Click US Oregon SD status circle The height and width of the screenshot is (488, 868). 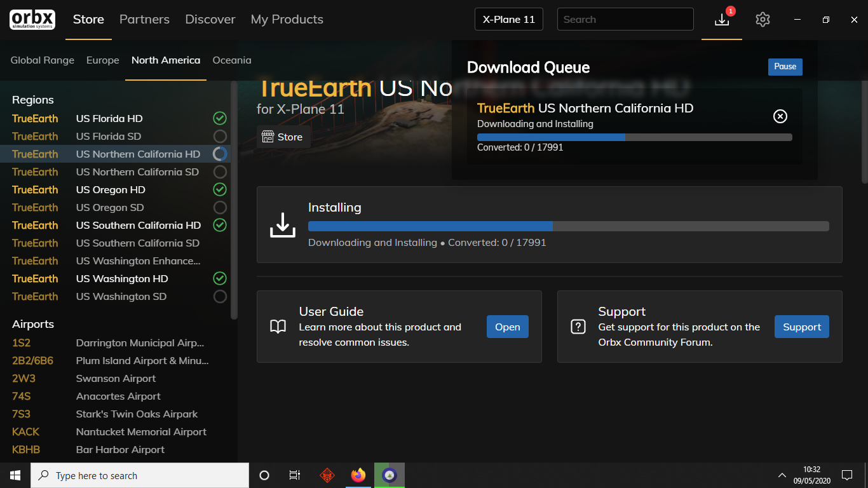tap(220, 207)
